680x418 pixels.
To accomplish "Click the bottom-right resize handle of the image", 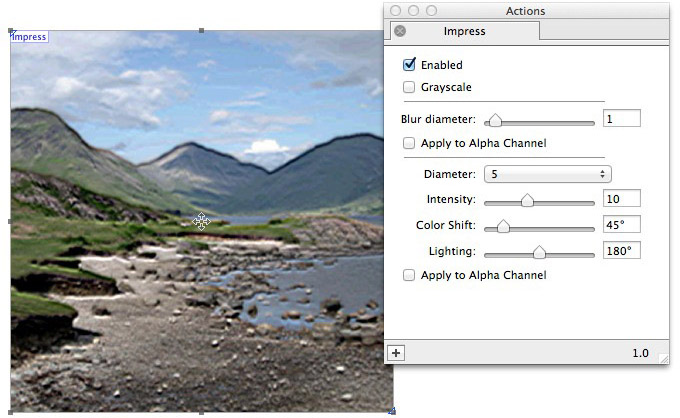I will point(392,411).
